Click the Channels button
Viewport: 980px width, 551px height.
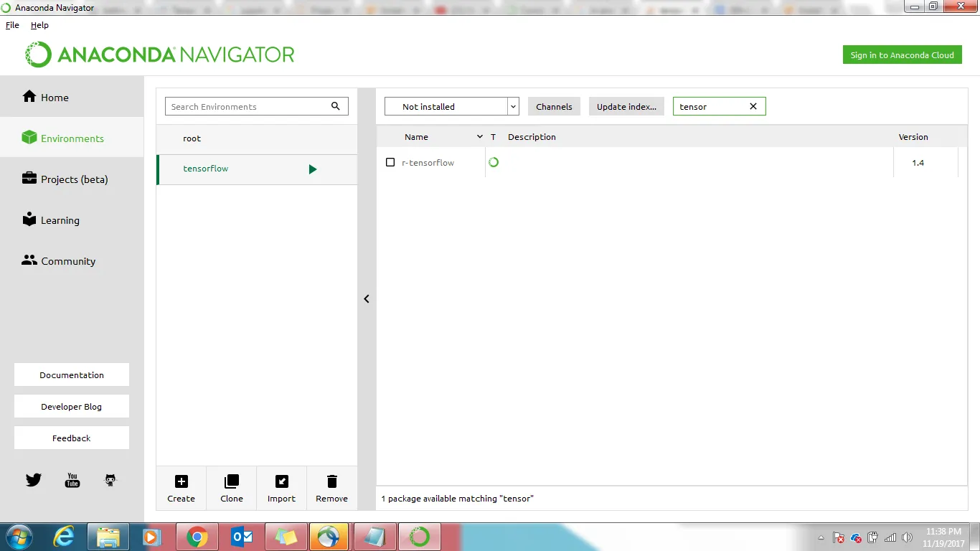(x=554, y=106)
